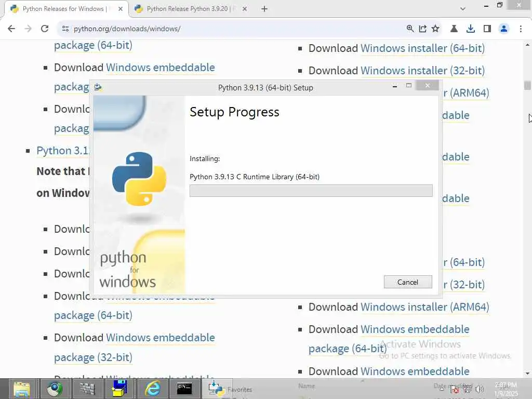Click the Python Setup title bar icon
532x399 pixels.
(98, 87)
